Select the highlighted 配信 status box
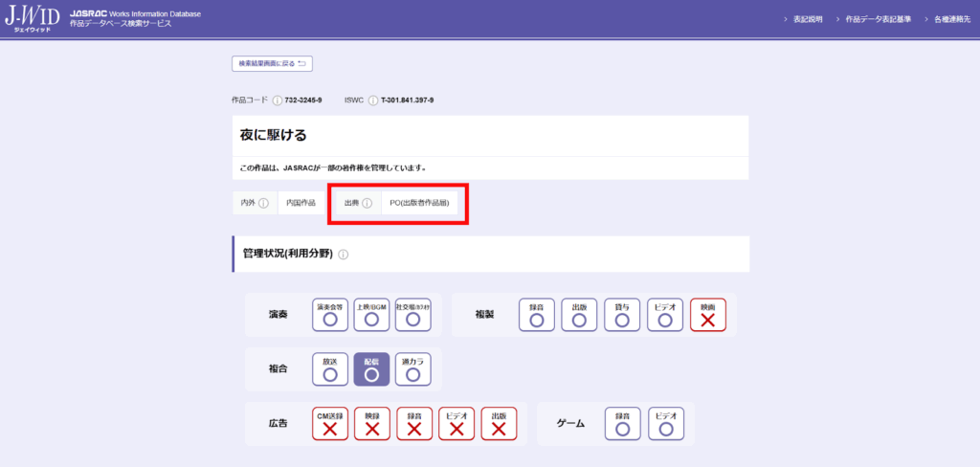The height and width of the screenshot is (467, 980). tap(371, 369)
